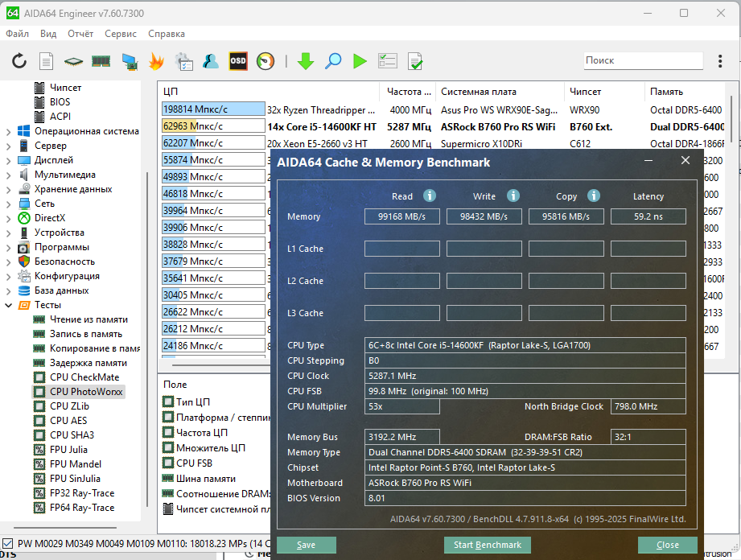Show Copy benchmark info icon

(x=594, y=196)
